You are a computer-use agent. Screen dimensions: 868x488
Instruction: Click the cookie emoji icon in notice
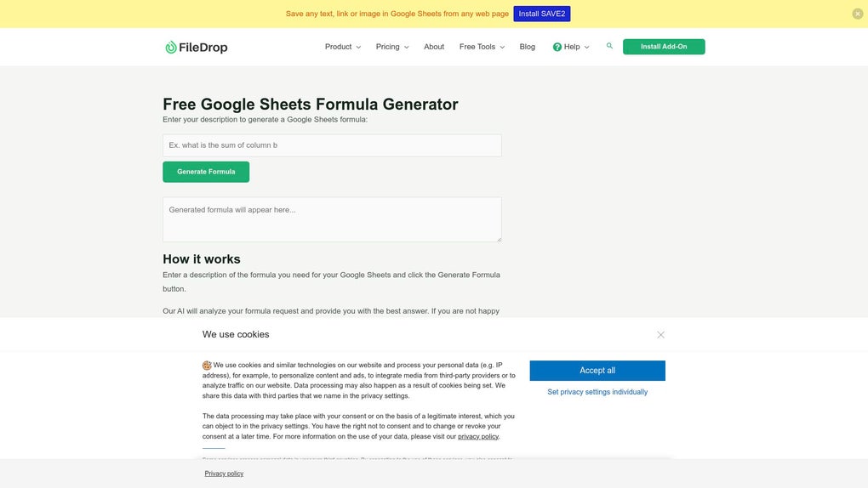207,366
